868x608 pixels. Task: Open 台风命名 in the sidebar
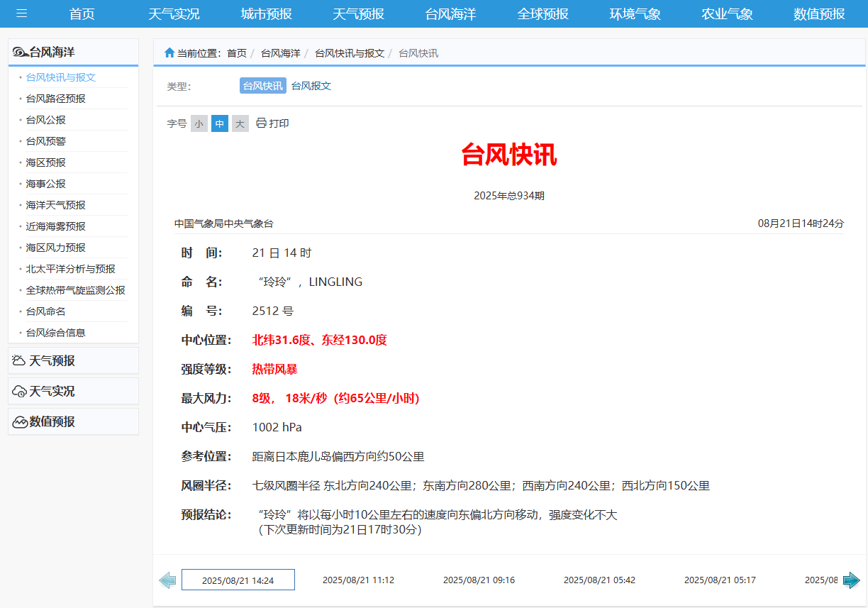(x=46, y=311)
